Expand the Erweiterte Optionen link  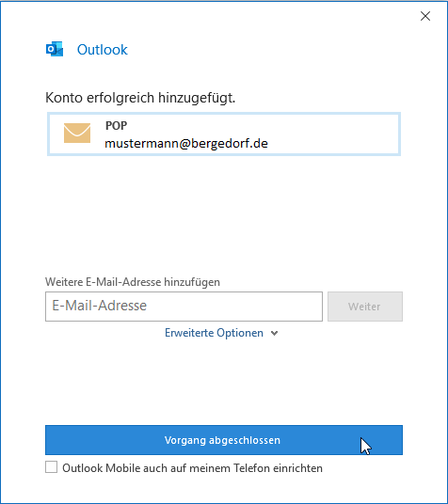pos(214,333)
